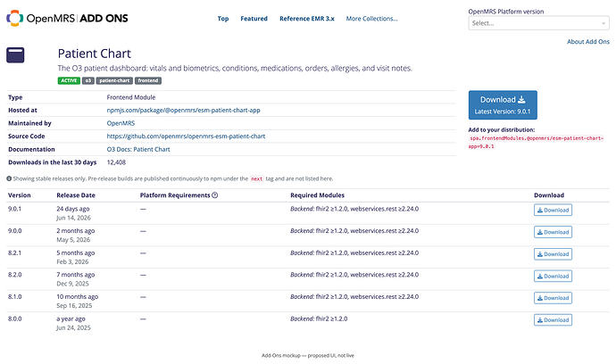Click the ACTIVE status badge
Image resolution: width=616 pixels, height=364 pixels.
click(69, 80)
